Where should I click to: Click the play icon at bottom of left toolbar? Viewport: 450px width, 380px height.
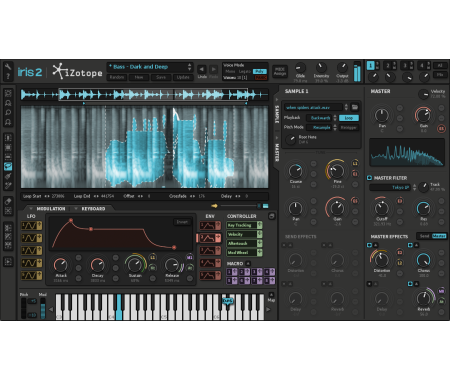pos(8,262)
